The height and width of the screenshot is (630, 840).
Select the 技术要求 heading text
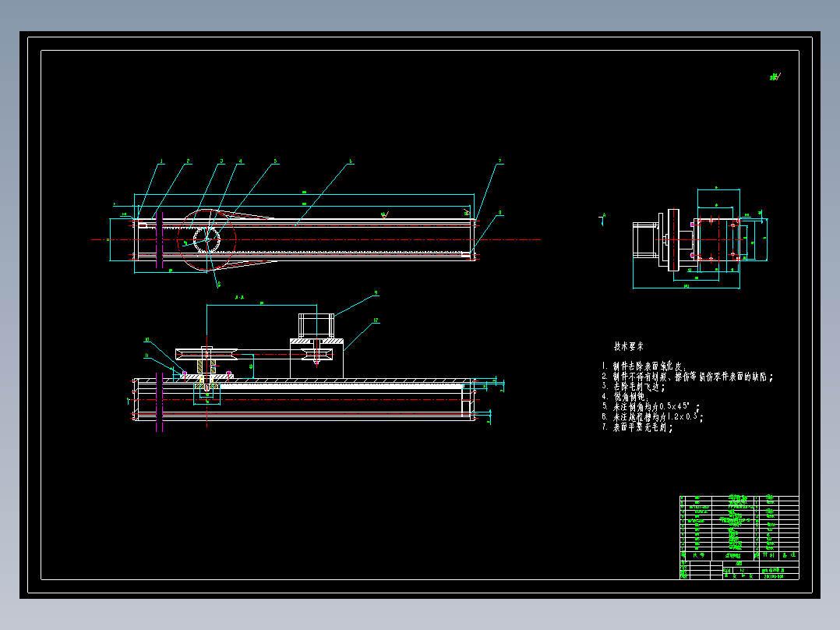pyautogui.click(x=628, y=347)
